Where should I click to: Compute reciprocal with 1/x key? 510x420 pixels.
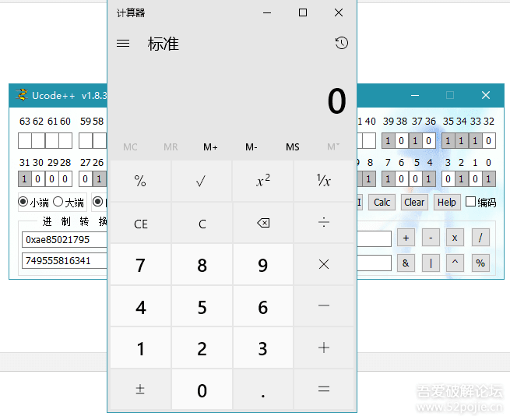(x=324, y=181)
